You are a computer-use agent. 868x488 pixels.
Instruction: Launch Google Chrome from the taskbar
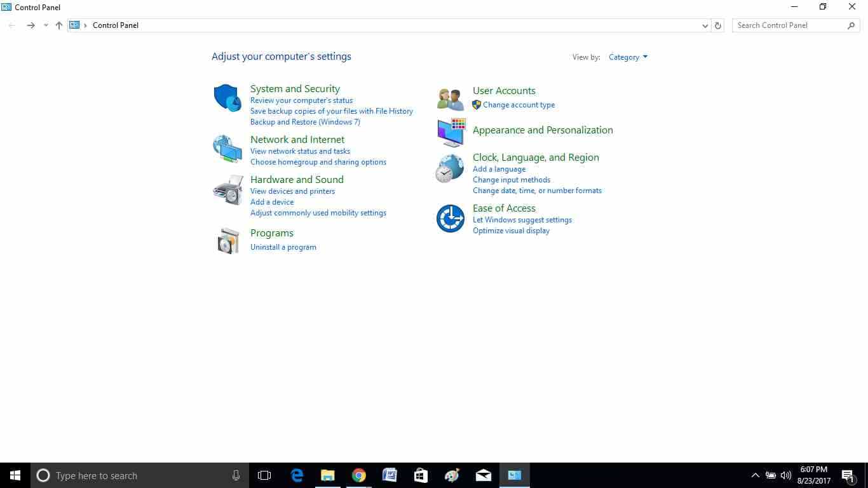click(359, 475)
